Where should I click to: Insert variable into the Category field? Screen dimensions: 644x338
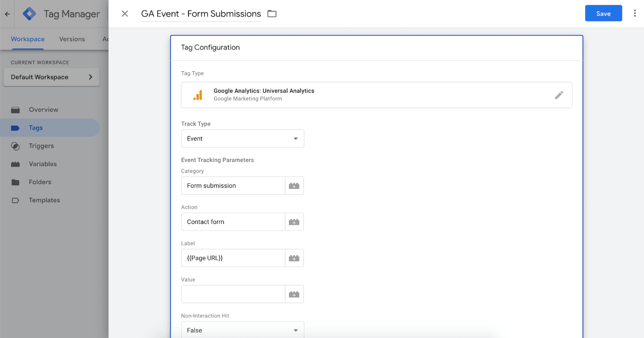(x=294, y=186)
